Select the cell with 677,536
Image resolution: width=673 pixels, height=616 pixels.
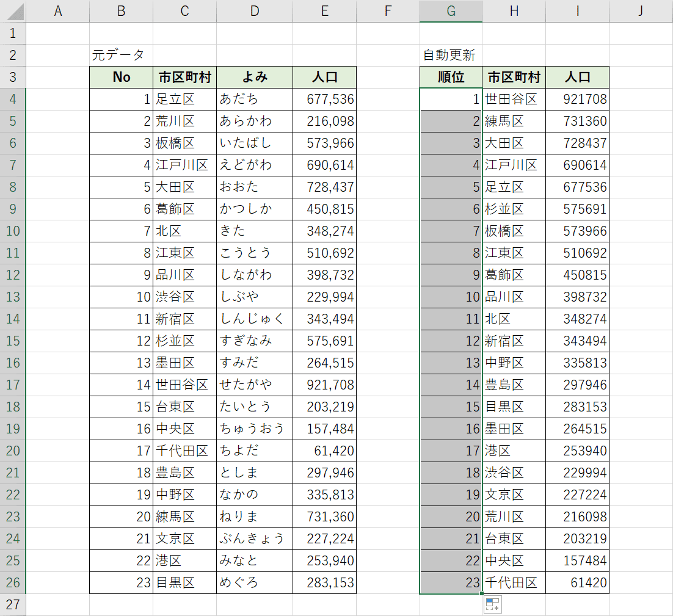[x=324, y=99]
